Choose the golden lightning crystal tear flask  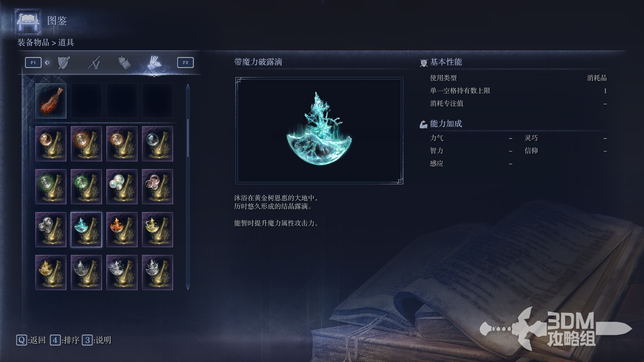(x=158, y=230)
